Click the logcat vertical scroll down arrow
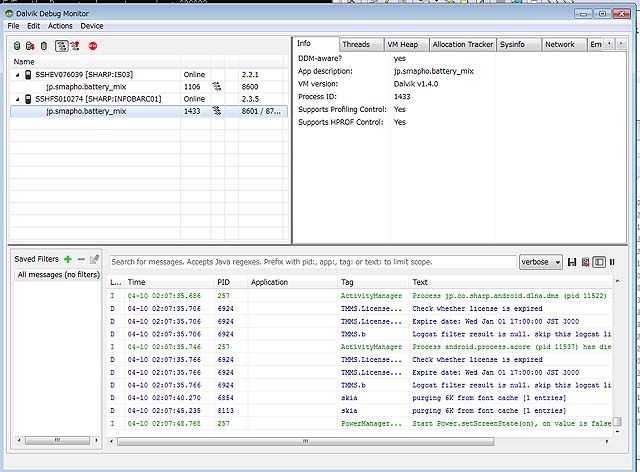The width and height of the screenshot is (640, 472). tap(618, 432)
